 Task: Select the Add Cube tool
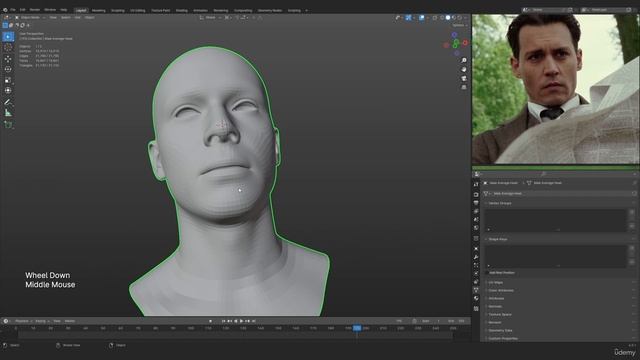(x=8, y=124)
